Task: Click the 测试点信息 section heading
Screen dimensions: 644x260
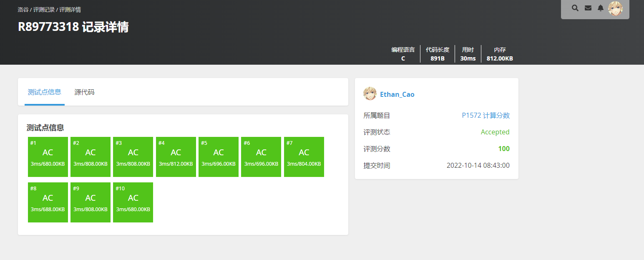Action: click(45, 128)
